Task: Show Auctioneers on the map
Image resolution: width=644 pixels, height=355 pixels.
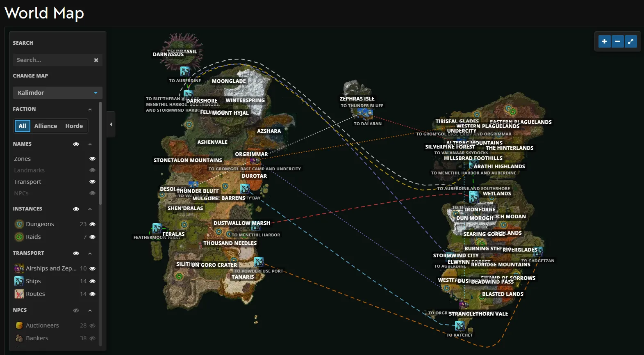Action: (x=92, y=325)
